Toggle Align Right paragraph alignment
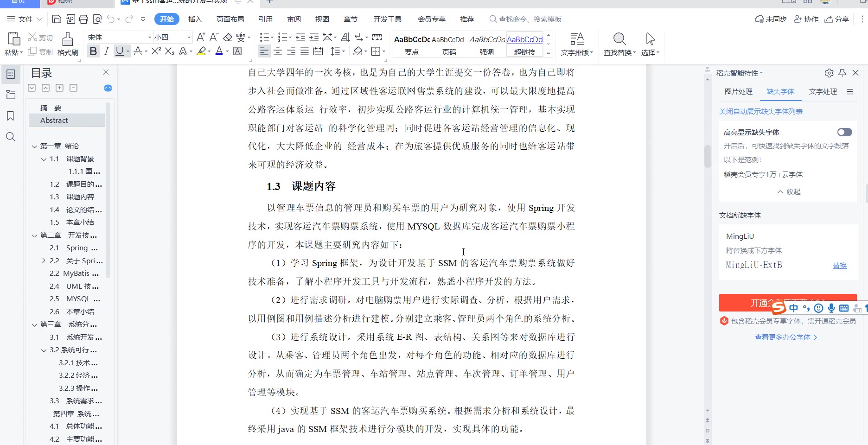This screenshot has width=868, height=445. pos(291,51)
